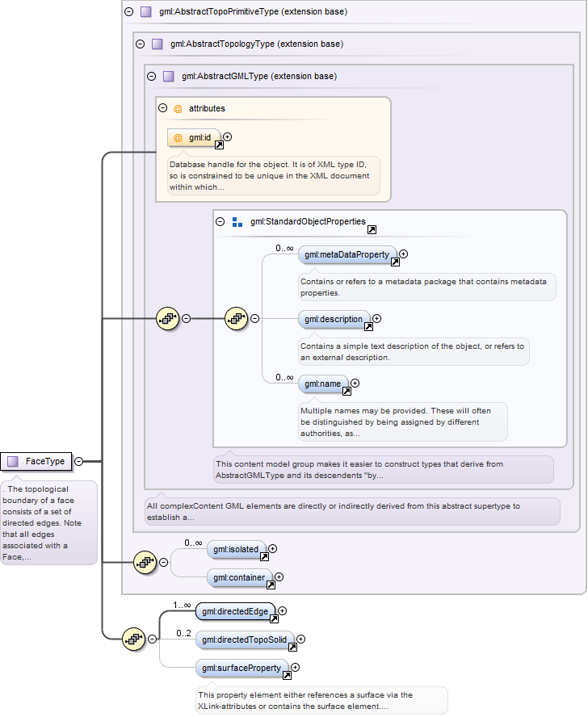Expand gml:directedEdge element
This screenshot has width=588, height=717.
coord(283,611)
